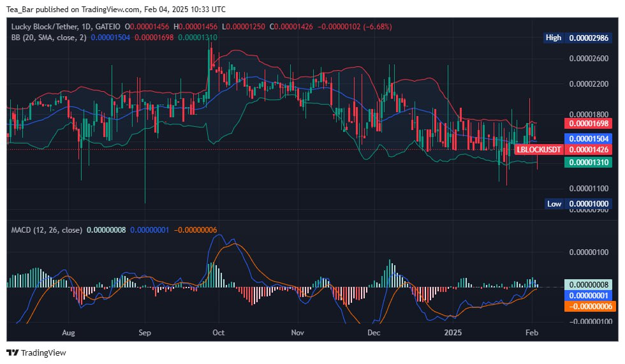
Task: Select the MACD (12, 26, close) indicator label
Action: tap(47, 229)
